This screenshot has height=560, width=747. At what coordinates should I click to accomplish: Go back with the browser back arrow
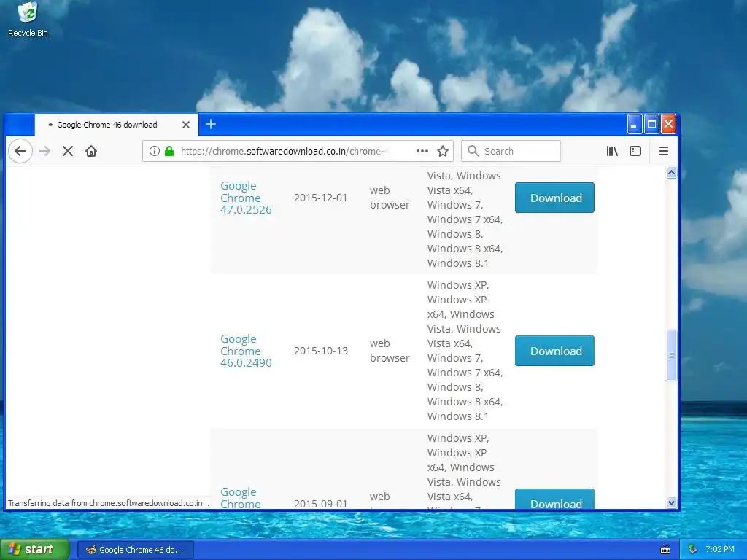20,152
